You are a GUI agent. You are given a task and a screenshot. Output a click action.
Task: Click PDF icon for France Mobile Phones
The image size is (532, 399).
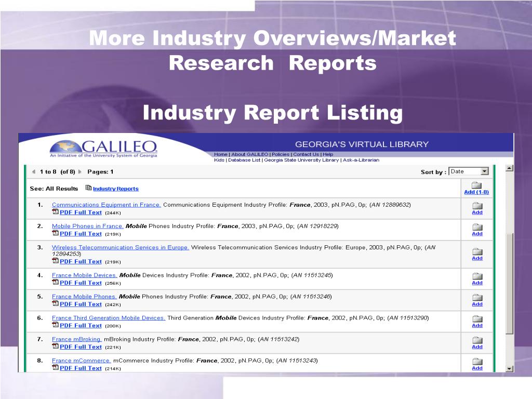55,303
